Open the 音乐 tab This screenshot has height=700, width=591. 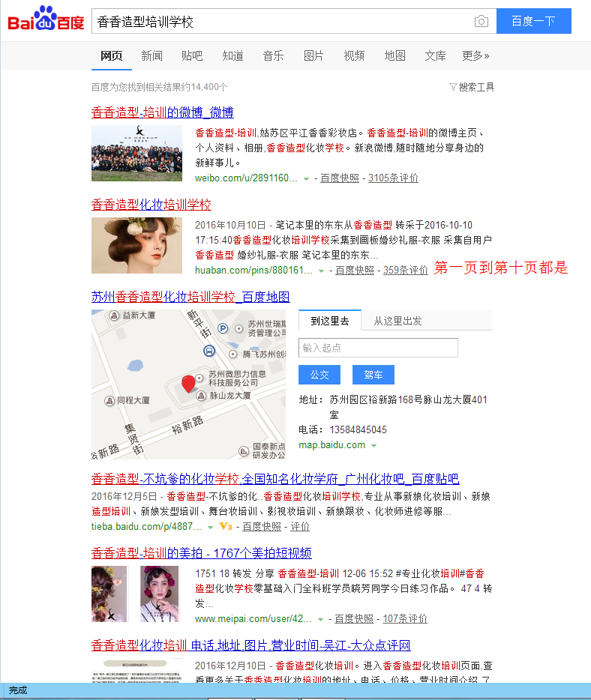274,55
